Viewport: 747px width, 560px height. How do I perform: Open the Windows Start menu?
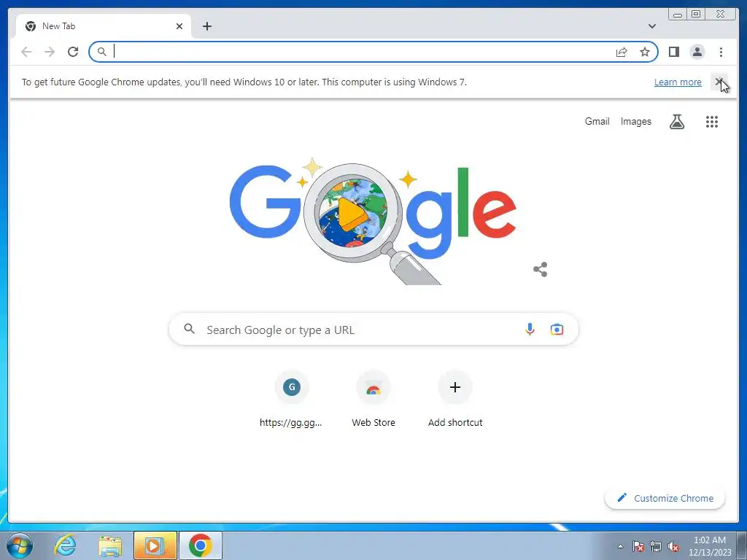[x=19, y=545]
